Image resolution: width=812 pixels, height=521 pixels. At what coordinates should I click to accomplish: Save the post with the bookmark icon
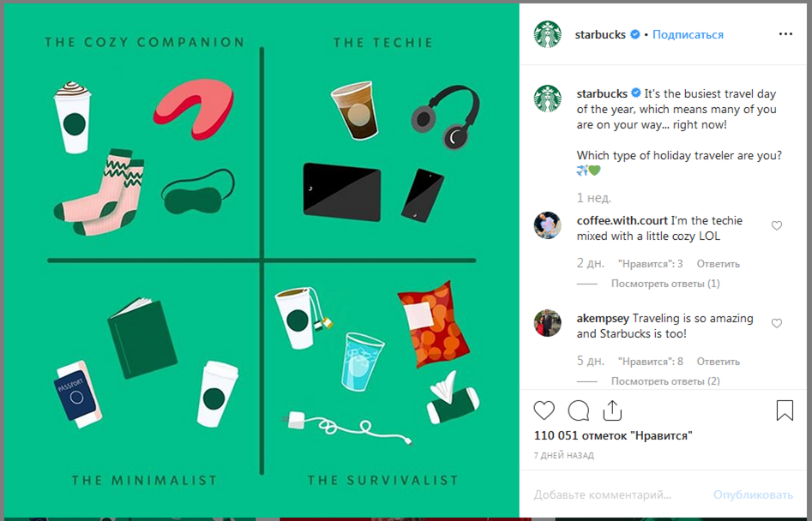pos(785,410)
